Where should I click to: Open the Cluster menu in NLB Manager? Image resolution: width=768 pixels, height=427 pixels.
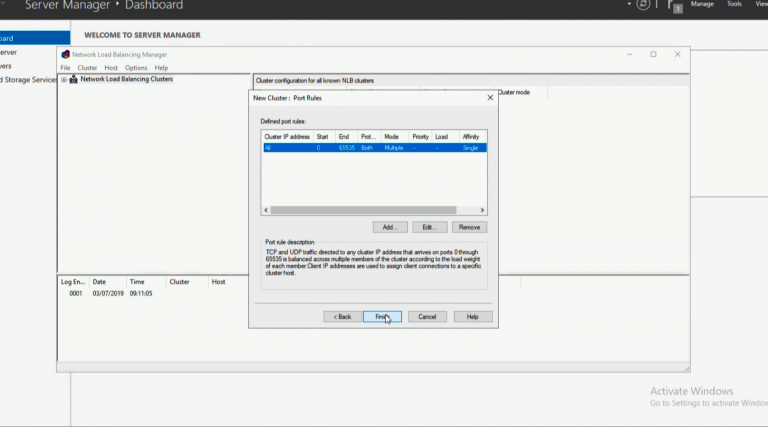(87, 68)
